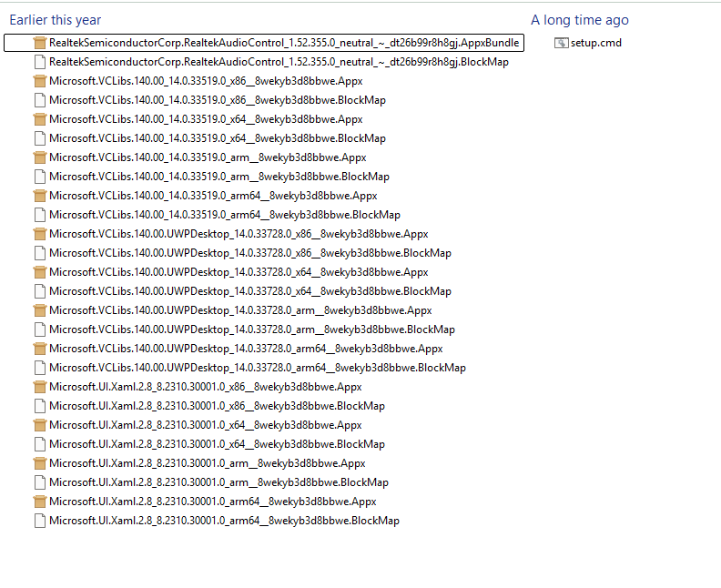Click icon of VCLibs UWPDesktop x86 BlockMap
Viewport: 721px width, 588px height.
(40, 253)
